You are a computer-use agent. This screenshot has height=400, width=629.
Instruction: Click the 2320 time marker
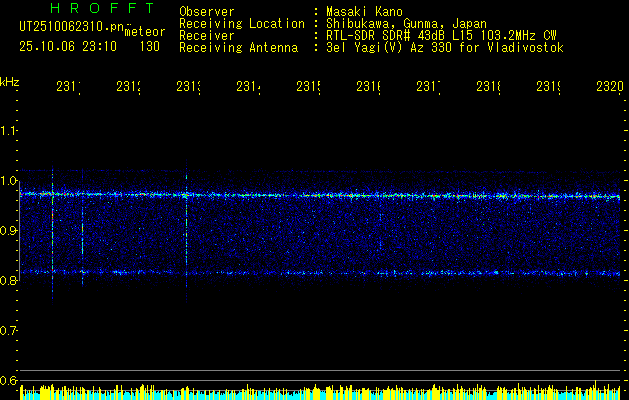tap(610, 87)
